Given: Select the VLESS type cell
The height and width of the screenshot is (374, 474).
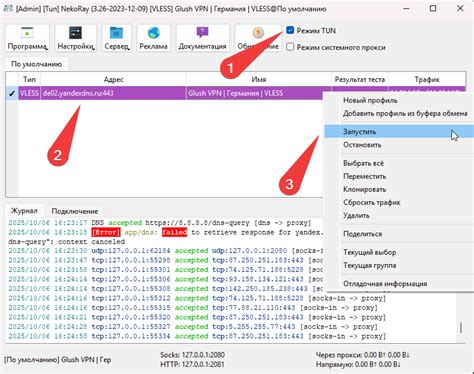Looking at the screenshot, I should [29, 93].
